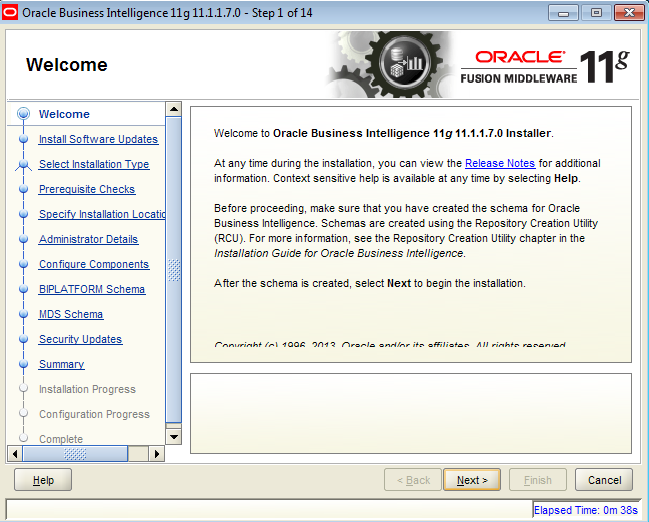Go to Security Updates step

point(80,339)
